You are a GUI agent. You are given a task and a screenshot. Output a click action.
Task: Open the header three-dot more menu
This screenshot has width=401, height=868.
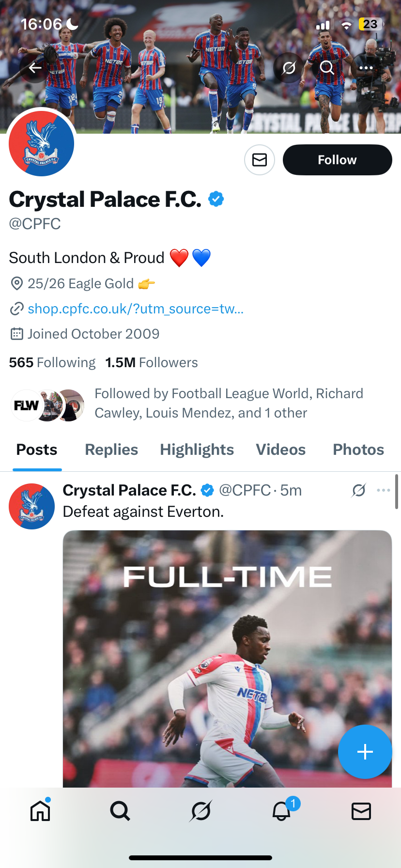click(366, 68)
